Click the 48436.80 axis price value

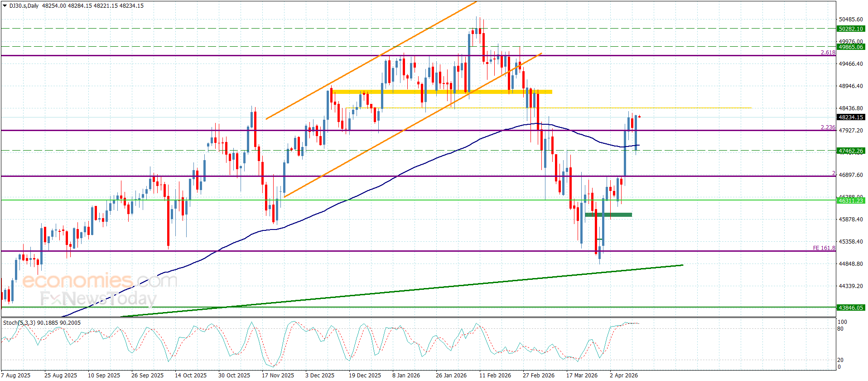851,108
